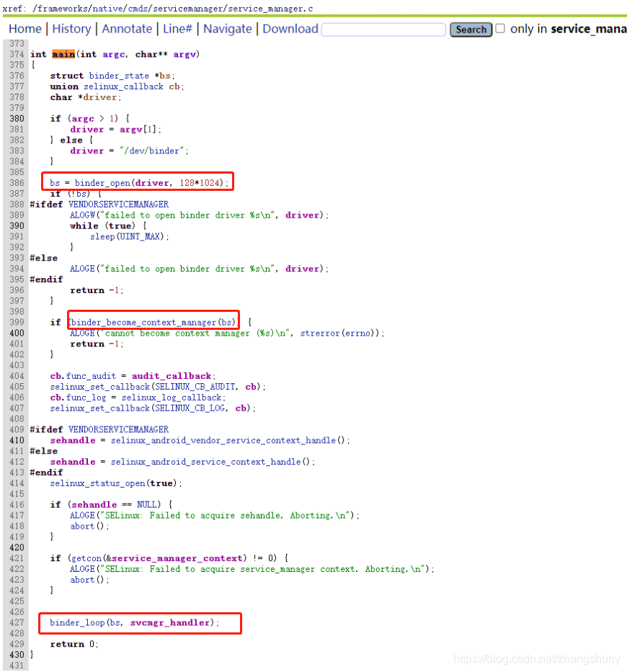Open UINT_MAX symbol on line 391
627x672 pixels.
(x=139, y=236)
